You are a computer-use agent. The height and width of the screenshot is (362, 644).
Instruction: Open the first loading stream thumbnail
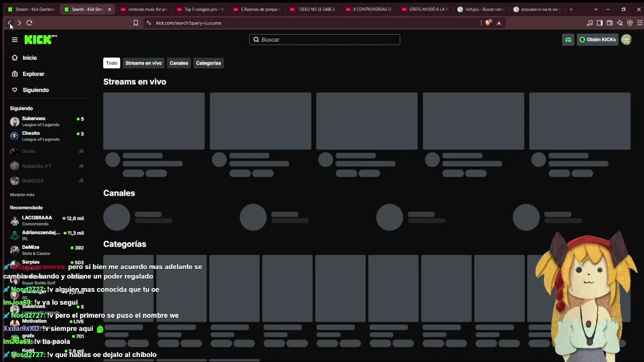coord(154,121)
